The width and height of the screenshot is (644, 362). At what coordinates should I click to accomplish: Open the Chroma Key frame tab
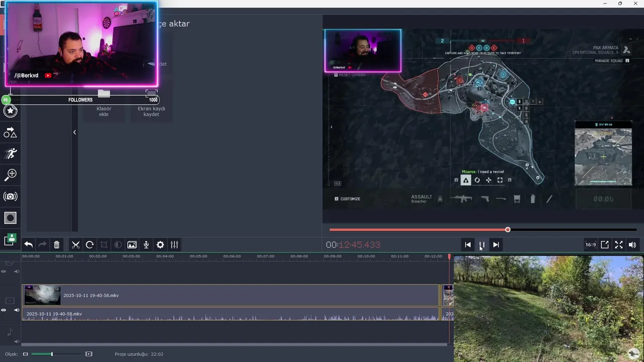click(11, 218)
